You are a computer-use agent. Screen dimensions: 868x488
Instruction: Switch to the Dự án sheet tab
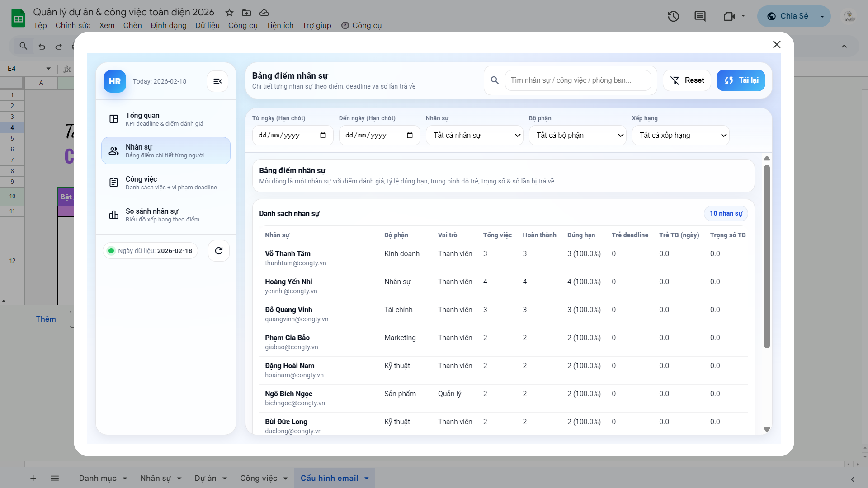click(x=206, y=478)
